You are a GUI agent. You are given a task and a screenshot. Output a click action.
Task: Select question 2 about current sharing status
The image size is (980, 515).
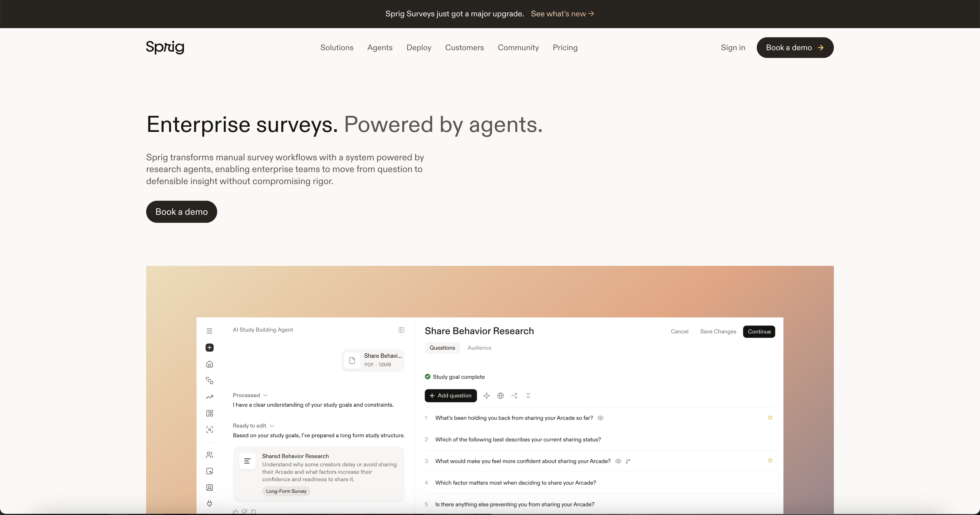coord(599,440)
